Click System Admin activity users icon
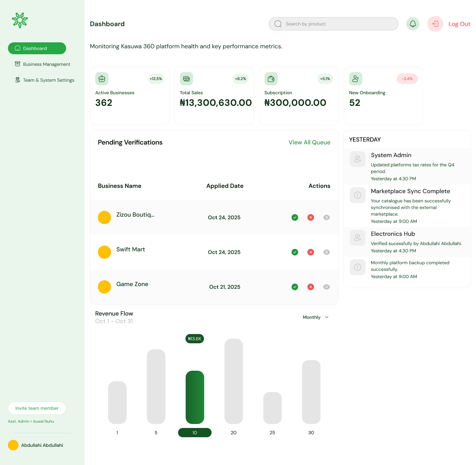The image size is (476, 465). pos(358,159)
